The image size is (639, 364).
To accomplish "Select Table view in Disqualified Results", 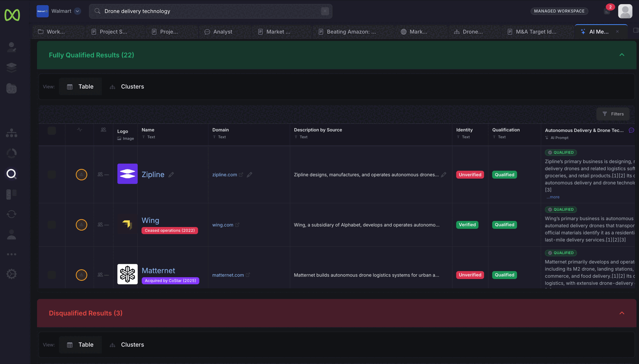I will tap(80, 345).
